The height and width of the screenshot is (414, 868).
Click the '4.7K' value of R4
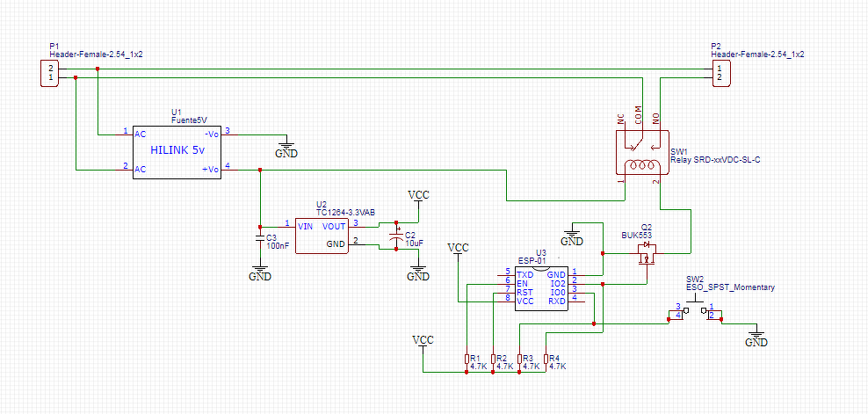(558, 367)
